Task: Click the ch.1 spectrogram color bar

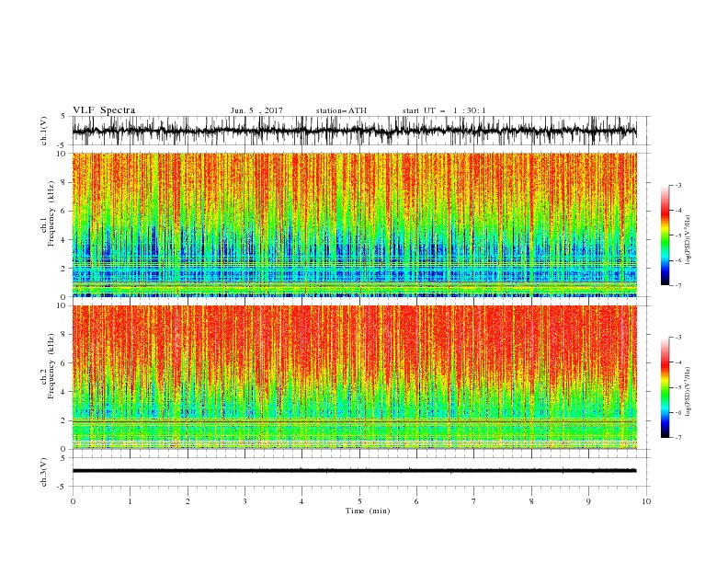Action: tap(665, 236)
